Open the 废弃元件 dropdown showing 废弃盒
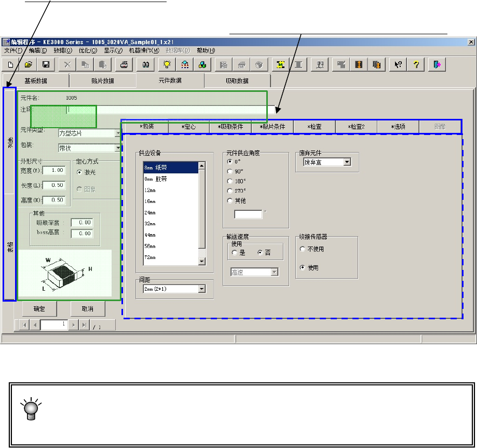The image size is (477, 448). [x=347, y=162]
